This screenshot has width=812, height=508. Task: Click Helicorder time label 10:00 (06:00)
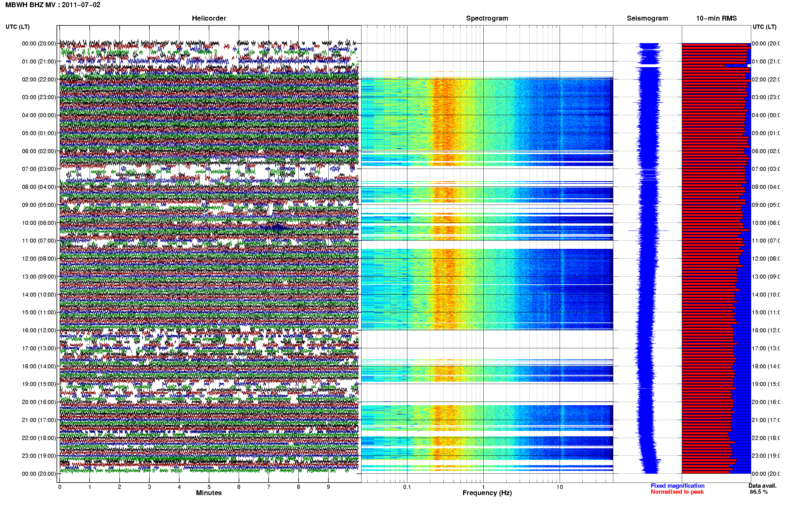pos(39,223)
